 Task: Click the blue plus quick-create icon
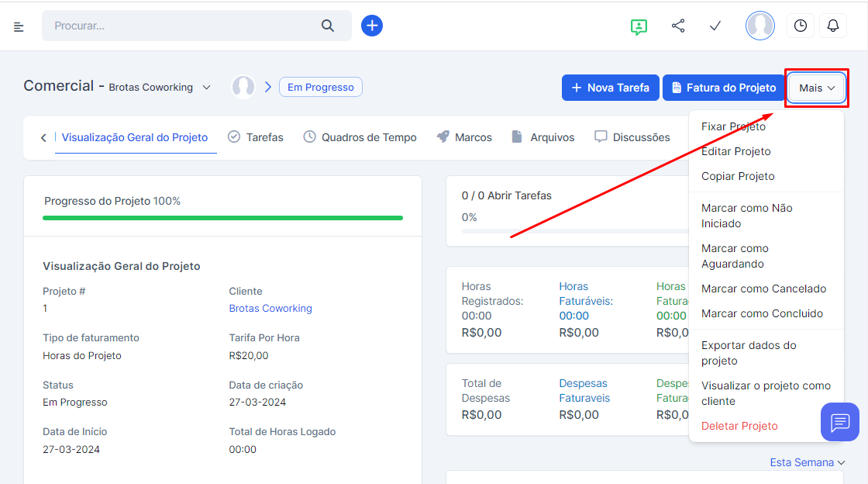pos(372,26)
